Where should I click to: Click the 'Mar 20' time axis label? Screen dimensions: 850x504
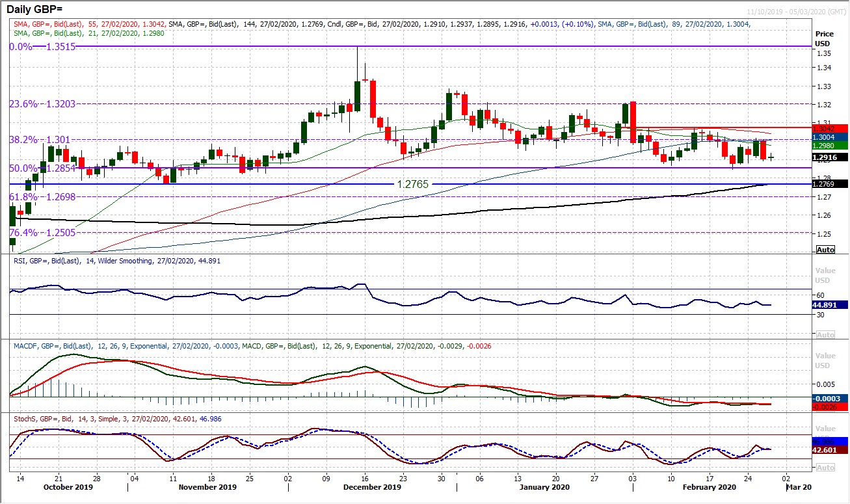click(x=799, y=487)
